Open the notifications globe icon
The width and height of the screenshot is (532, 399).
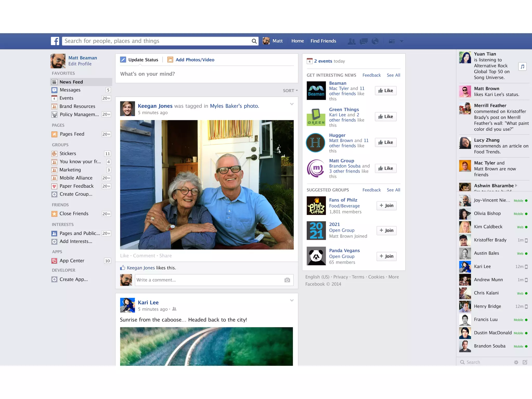point(375,41)
